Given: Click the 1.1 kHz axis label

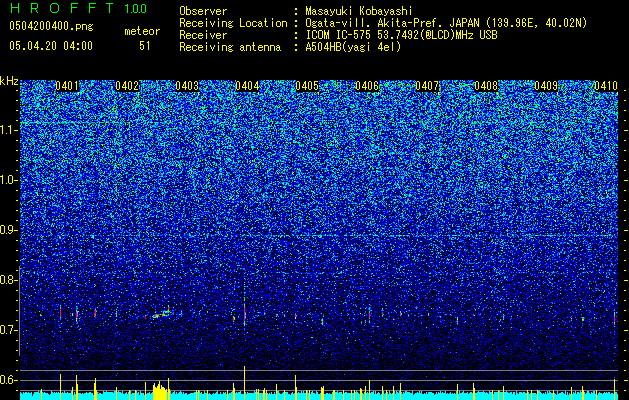Looking at the screenshot, I should [6, 130].
